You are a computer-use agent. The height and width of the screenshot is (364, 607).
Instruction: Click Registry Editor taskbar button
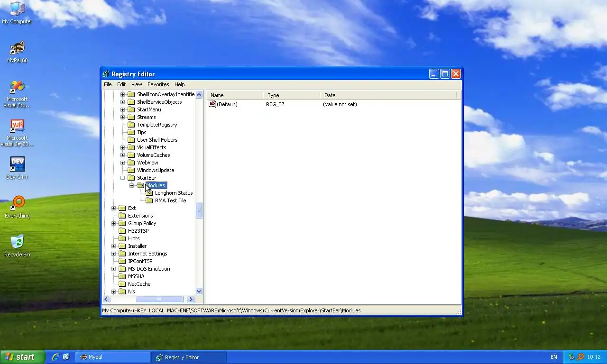pyautogui.click(x=188, y=357)
